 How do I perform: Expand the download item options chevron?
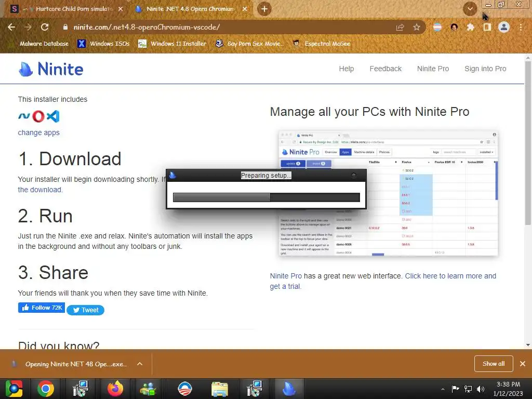(x=140, y=364)
